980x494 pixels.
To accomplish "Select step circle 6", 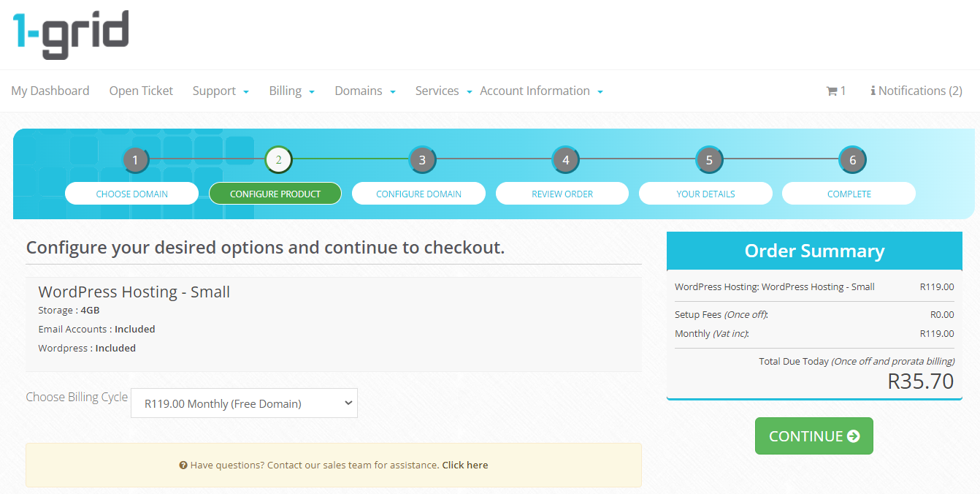I will (x=852, y=159).
